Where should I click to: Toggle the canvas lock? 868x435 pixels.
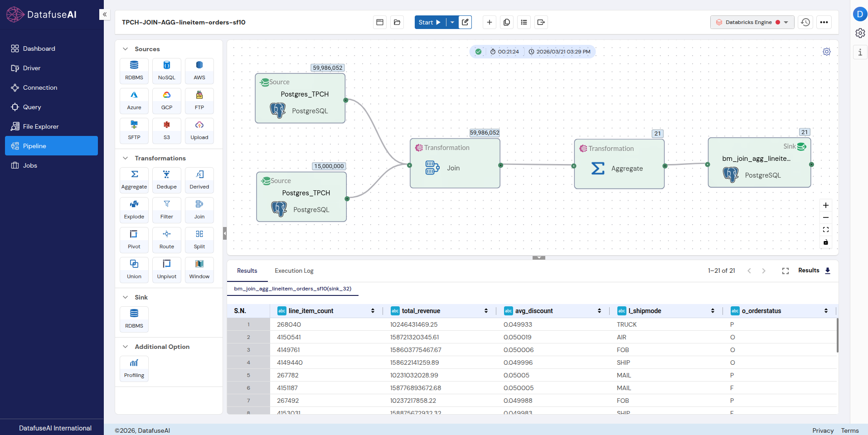tap(826, 242)
